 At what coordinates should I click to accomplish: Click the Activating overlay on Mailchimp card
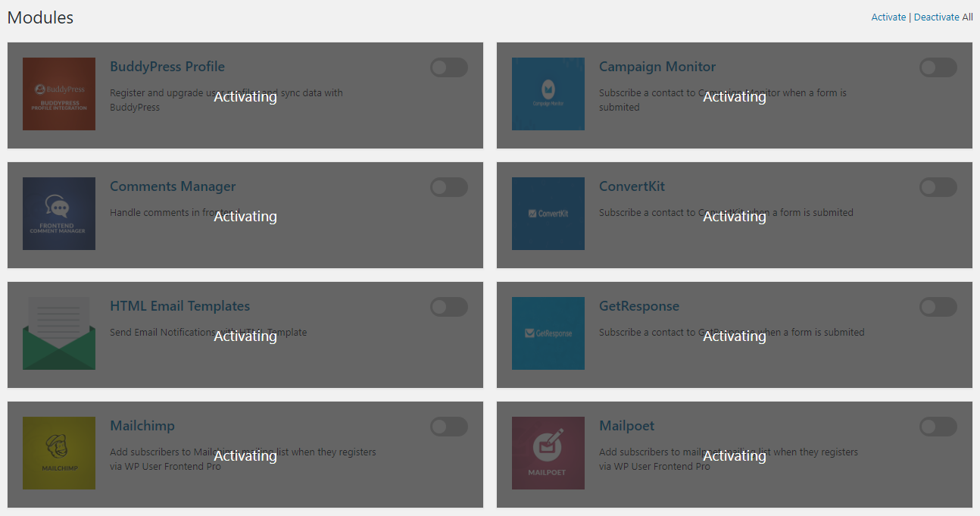[245, 455]
